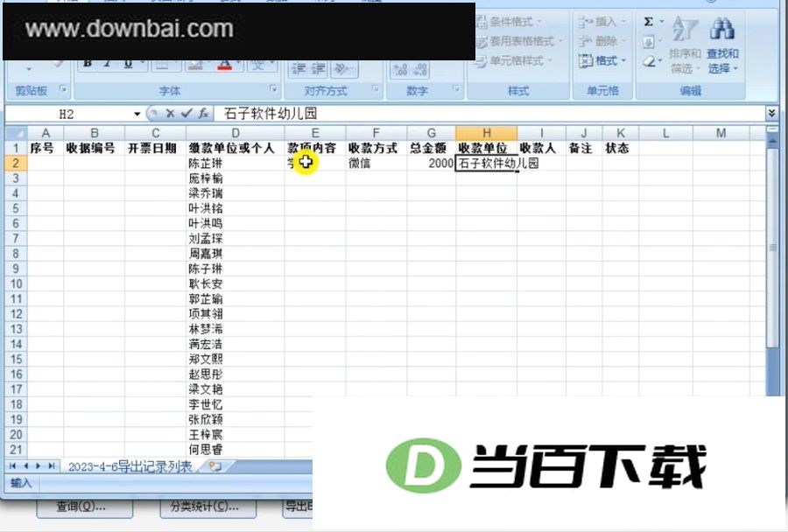Image resolution: width=788 pixels, height=532 pixels.
Task: Jump to the first sheet tab
Action: (12, 466)
